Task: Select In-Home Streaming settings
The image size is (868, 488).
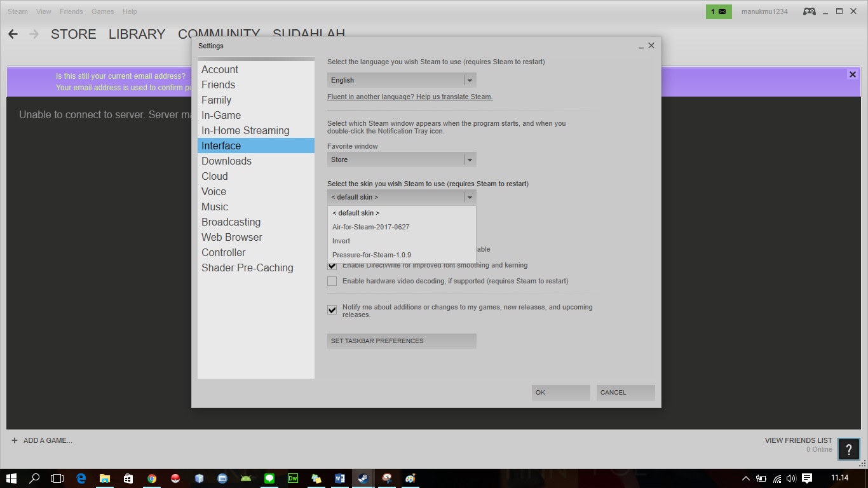Action: (x=256, y=130)
